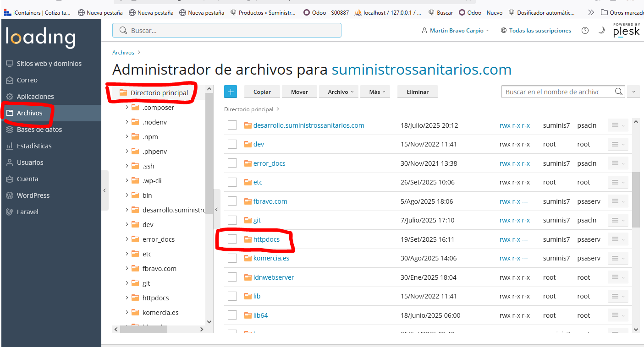This screenshot has width=644, height=347.
Task: Open the Archivo dropdown menu
Action: 338,92
